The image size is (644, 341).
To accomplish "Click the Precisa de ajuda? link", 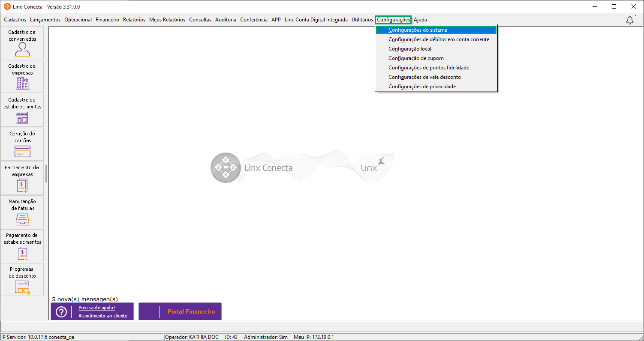I will pyautogui.click(x=97, y=308).
